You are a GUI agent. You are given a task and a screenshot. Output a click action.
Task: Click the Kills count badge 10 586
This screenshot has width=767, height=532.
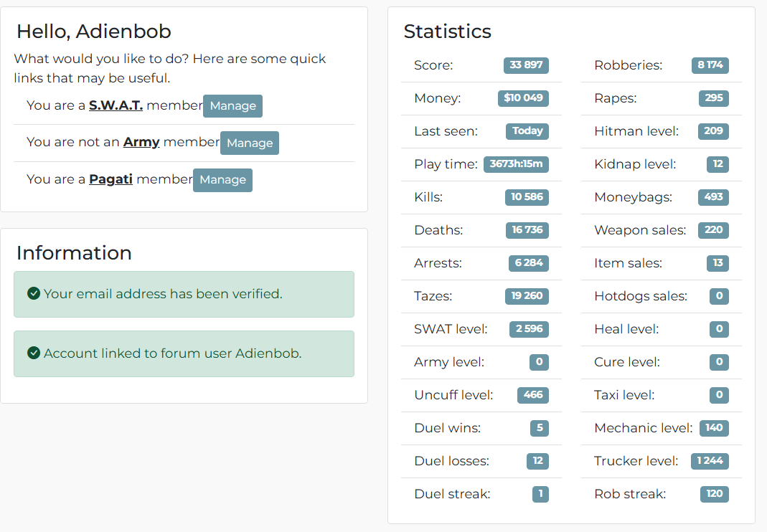pyautogui.click(x=527, y=197)
